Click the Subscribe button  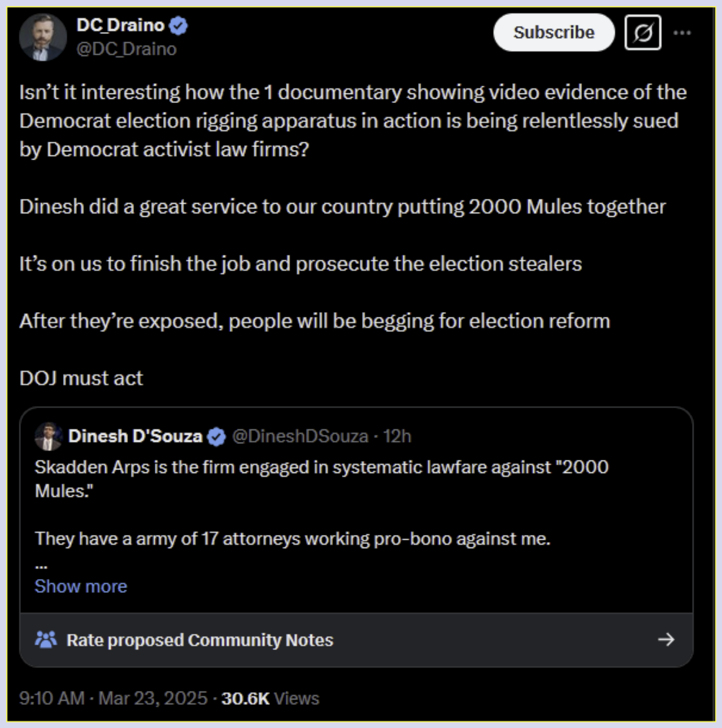coord(554,33)
